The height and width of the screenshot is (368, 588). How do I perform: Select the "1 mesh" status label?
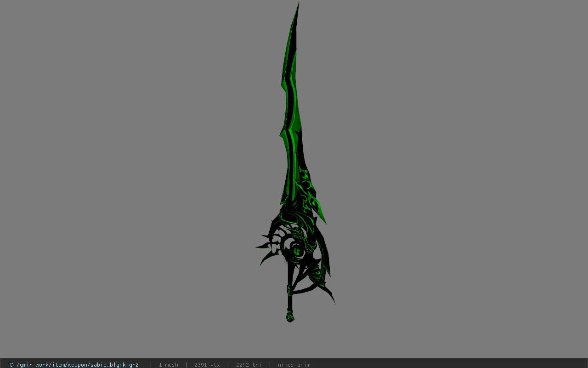click(169, 365)
